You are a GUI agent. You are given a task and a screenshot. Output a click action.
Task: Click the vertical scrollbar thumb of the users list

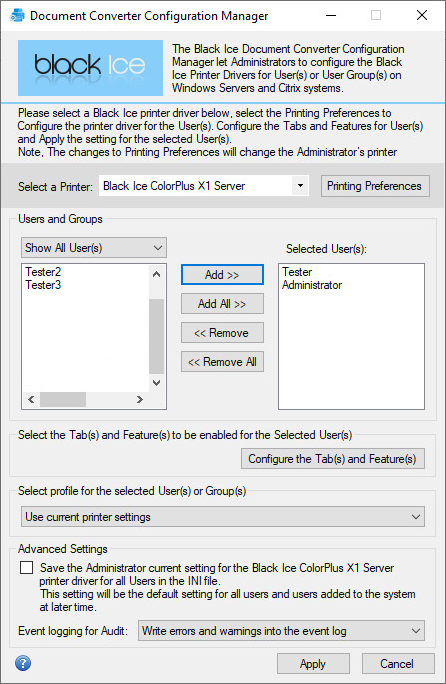click(x=156, y=336)
